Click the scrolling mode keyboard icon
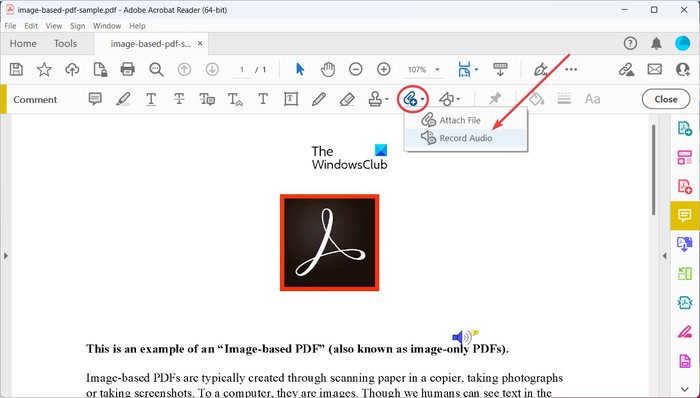This screenshot has width=700, height=398. coord(500,69)
